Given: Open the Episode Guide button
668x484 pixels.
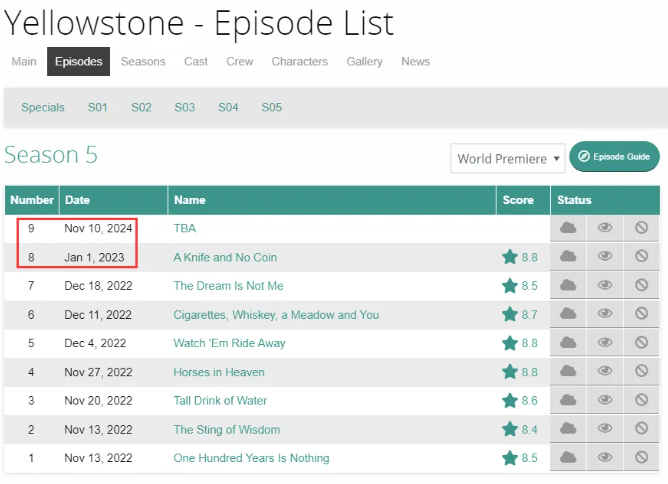Looking at the screenshot, I should [x=614, y=157].
